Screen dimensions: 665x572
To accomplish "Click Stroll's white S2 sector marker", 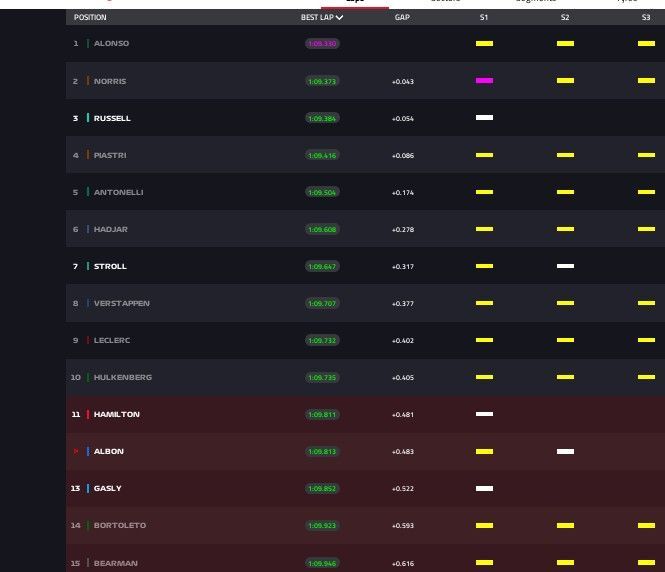I will click(565, 266).
